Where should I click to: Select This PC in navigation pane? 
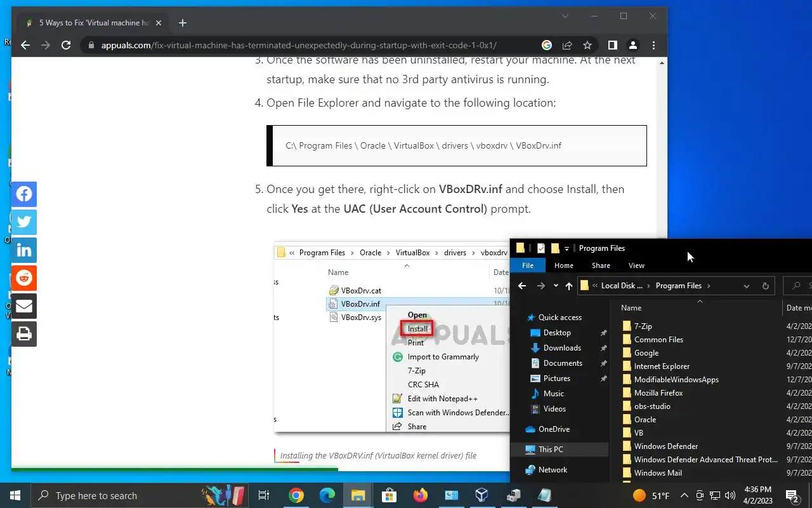pyautogui.click(x=551, y=450)
